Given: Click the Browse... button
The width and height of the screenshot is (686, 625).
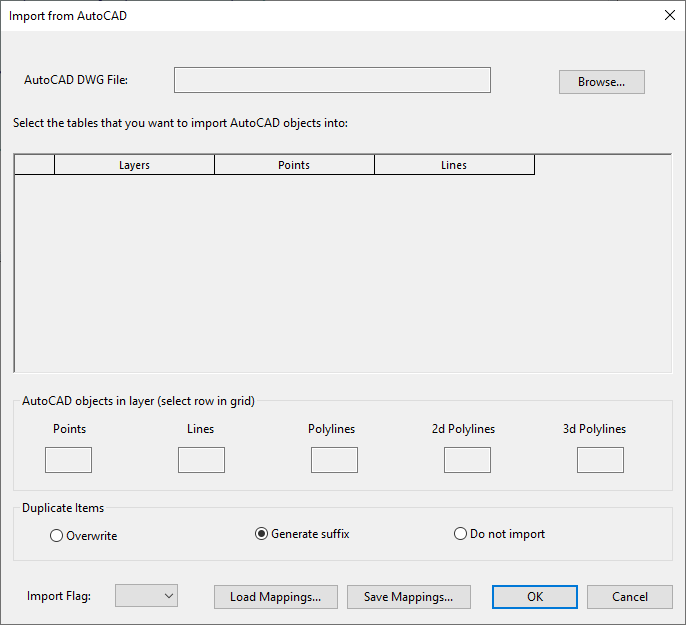Looking at the screenshot, I should [x=602, y=82].
